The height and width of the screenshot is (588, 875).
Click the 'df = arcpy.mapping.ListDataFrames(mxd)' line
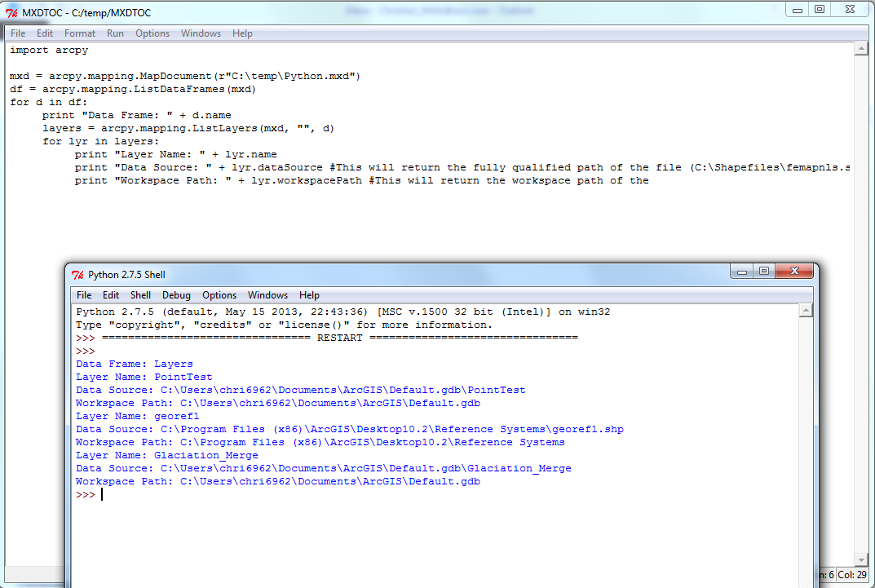(x=133, y=89)
